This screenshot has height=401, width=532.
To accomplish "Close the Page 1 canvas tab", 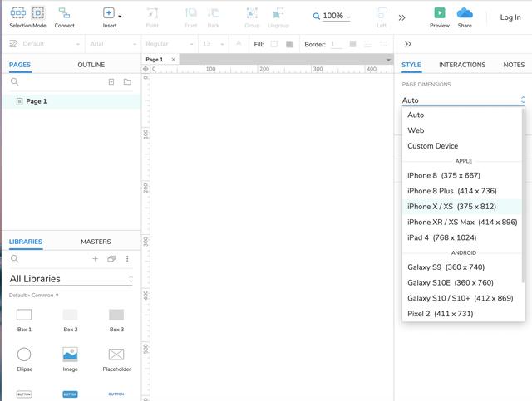I will tap(174, 60).
